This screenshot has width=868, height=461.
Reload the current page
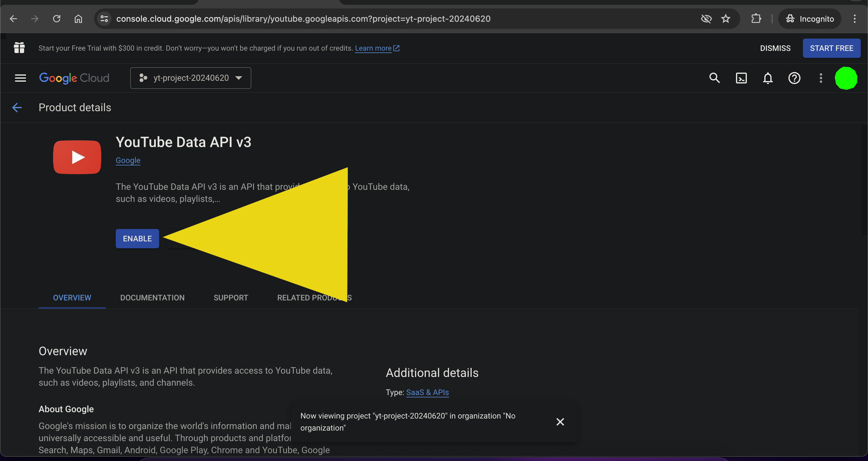[57, 19]
